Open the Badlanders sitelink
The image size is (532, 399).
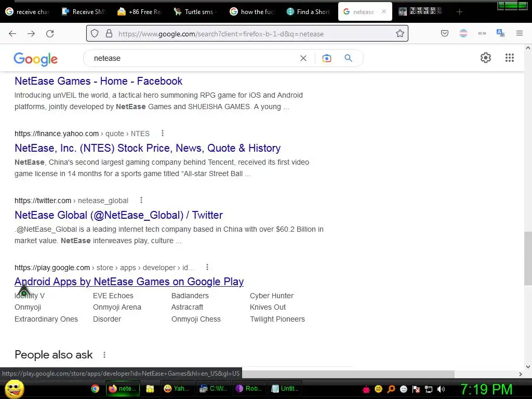pos(190,296)
